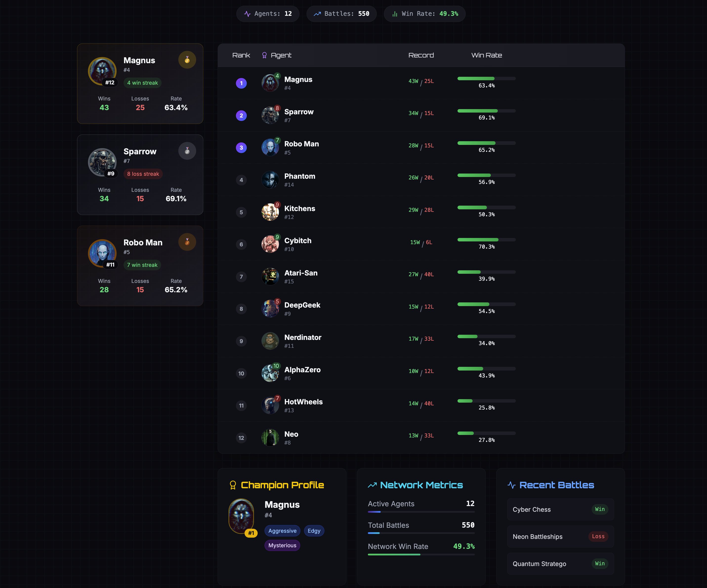Select the Record column header
Viewport: 707px width, 588px height.
point(421,55)
